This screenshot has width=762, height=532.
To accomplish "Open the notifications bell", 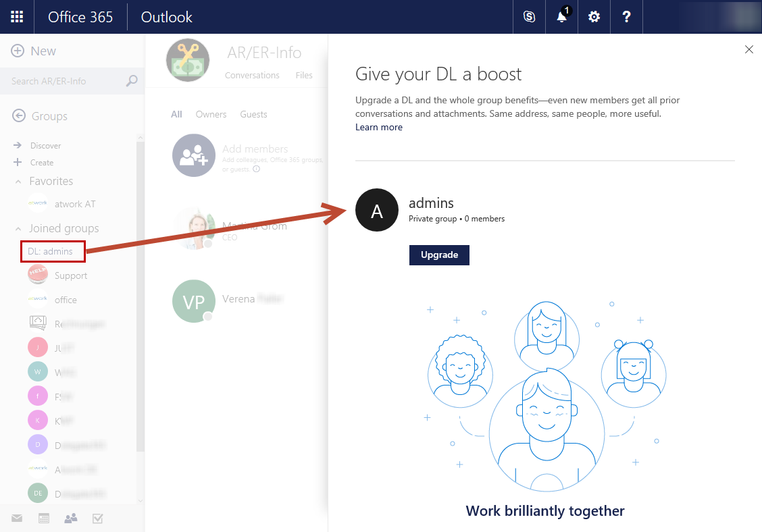I will pyautogui.click(x=562, y=17).
